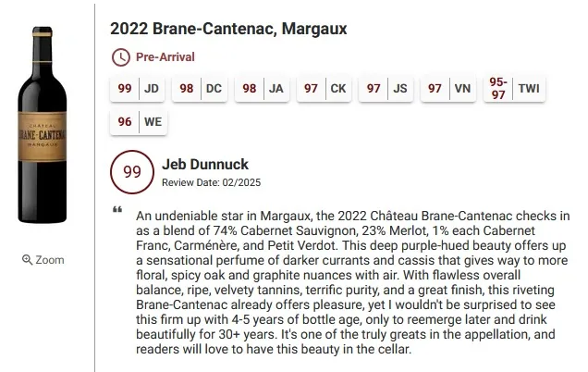Click the Pre-Arrival status label
588x372 pixels.
(x=165, y=57)
